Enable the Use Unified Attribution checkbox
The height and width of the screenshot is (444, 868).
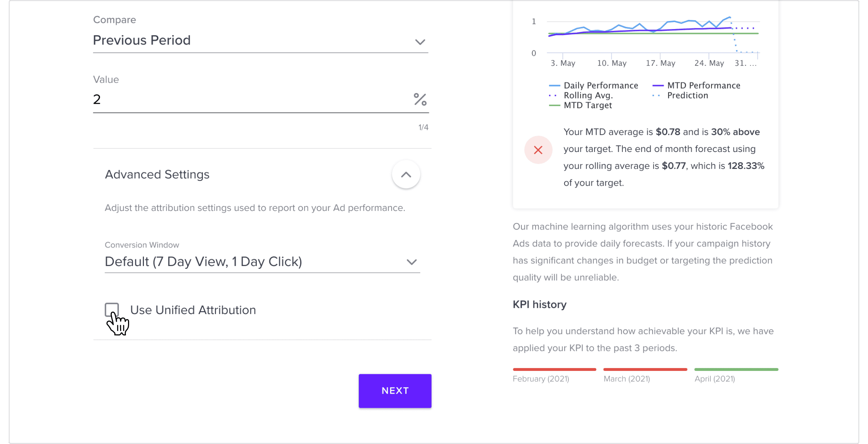click(x=112, y=310)
